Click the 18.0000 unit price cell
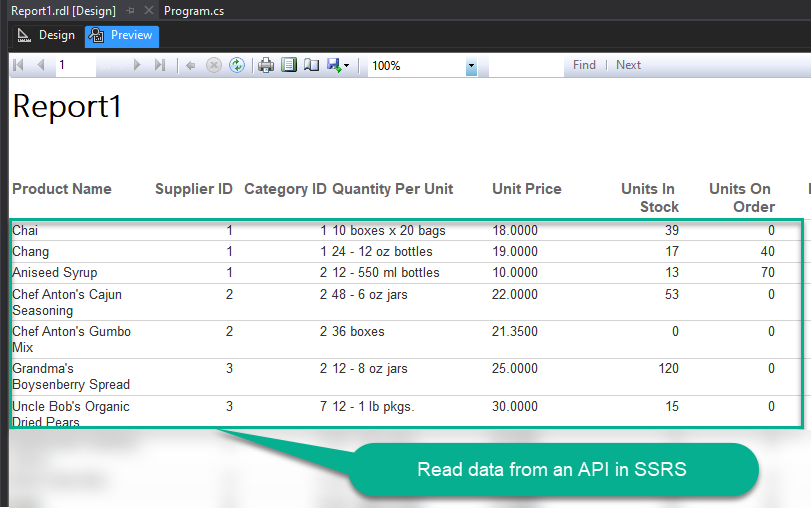Viewport: 811px width, 508px height. tap(515, 230)
